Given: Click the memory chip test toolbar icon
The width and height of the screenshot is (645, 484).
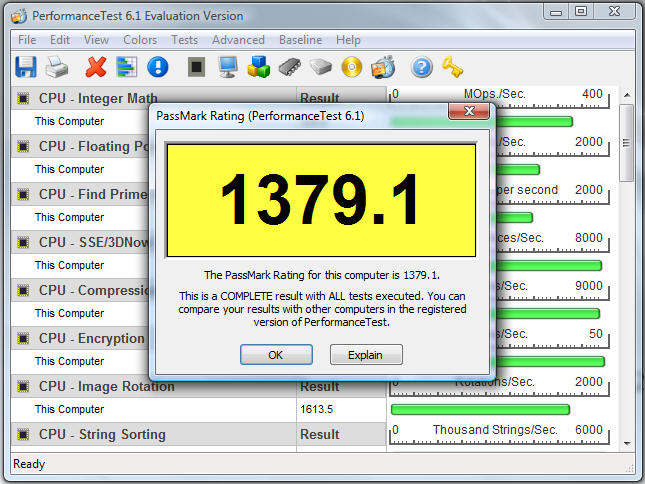Looking at the screenshot, I should [x=290, y=67].
